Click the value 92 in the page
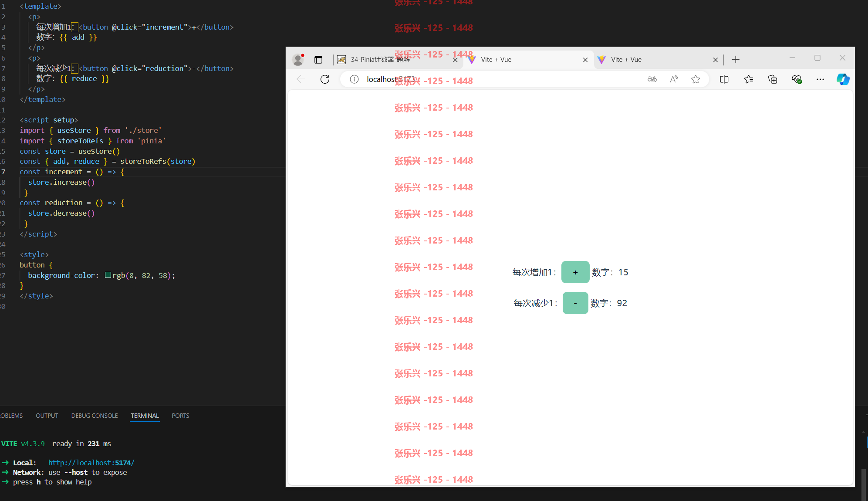This screenshot has width=868, height=501. 622,303
